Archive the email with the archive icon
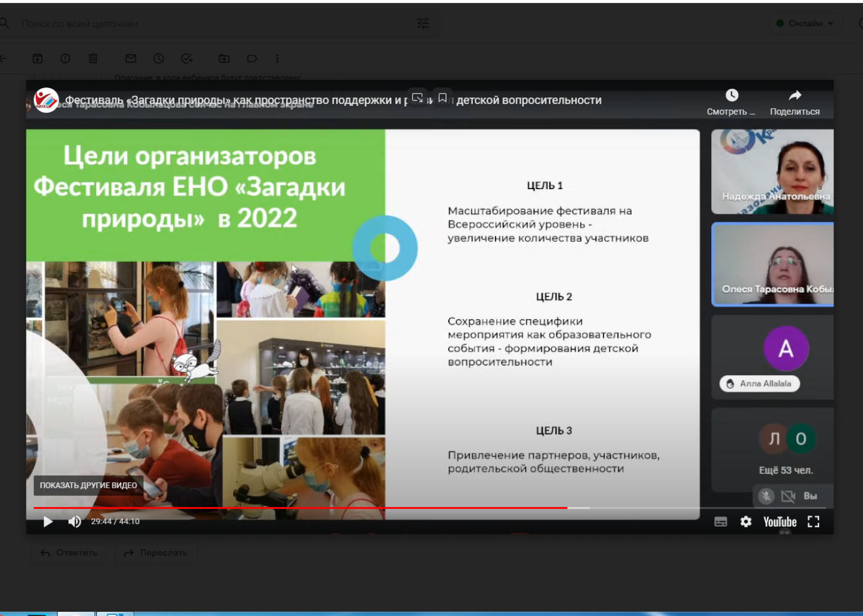863x616 pixels. [x=38, y=59]
